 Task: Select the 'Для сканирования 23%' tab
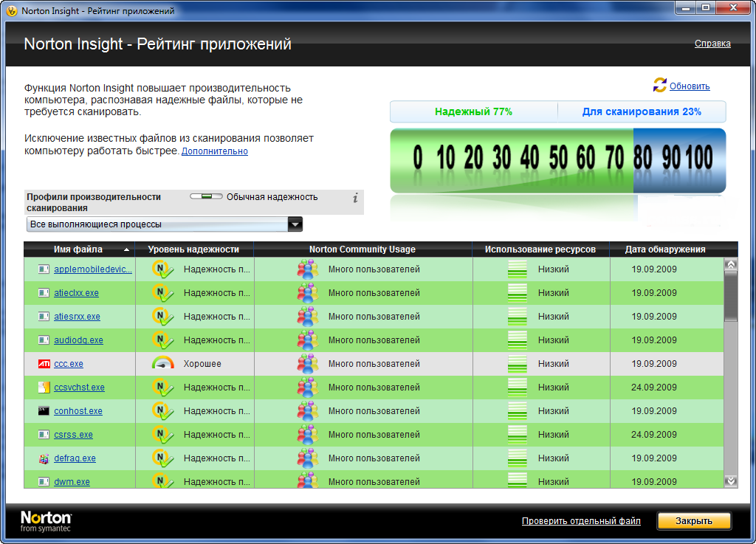[641, 112]
